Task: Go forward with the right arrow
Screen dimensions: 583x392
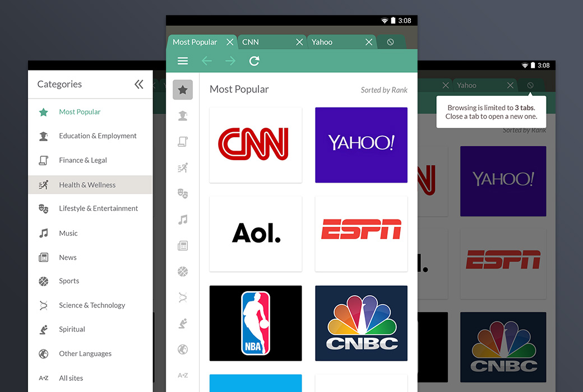Action: click(230, 61)
